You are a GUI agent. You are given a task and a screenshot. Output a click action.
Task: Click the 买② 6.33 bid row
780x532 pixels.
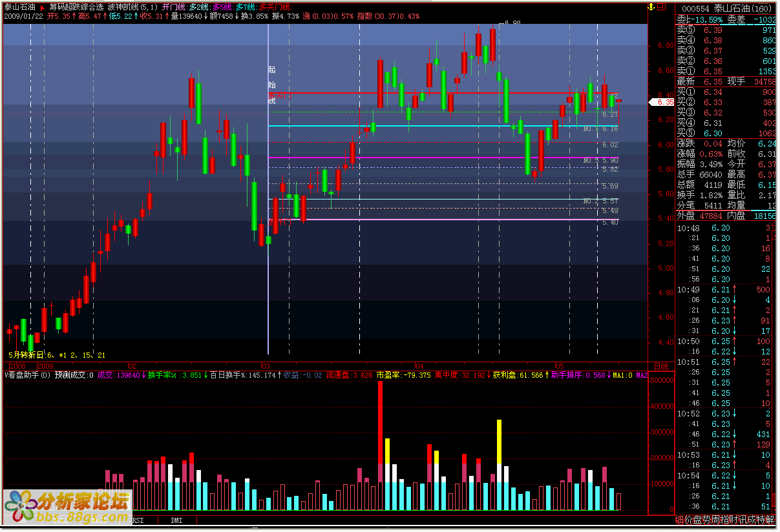pyautogui.click(x=726, y=102)
